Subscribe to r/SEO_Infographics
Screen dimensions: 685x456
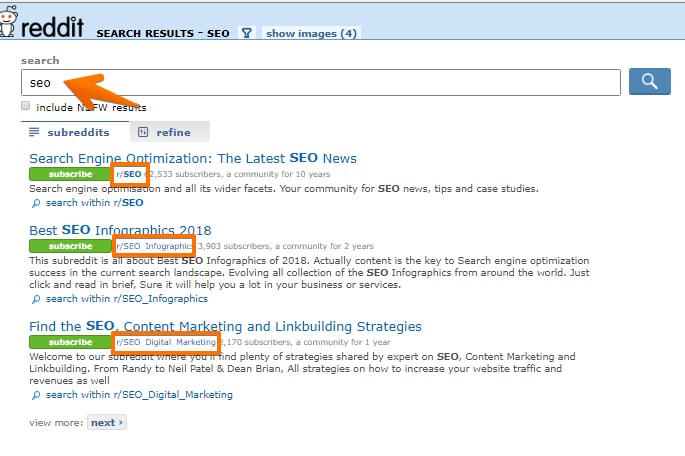(69, 246)
